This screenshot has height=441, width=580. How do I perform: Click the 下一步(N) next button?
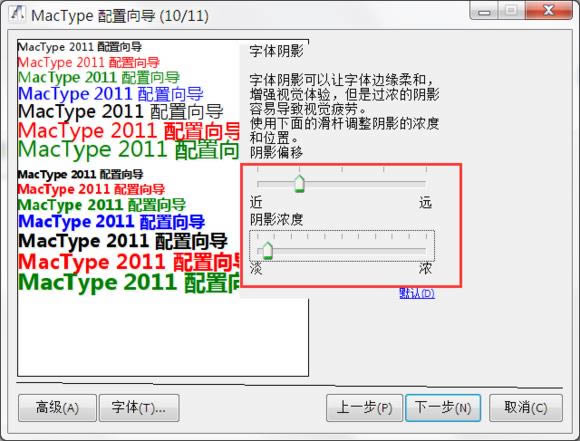443,408
